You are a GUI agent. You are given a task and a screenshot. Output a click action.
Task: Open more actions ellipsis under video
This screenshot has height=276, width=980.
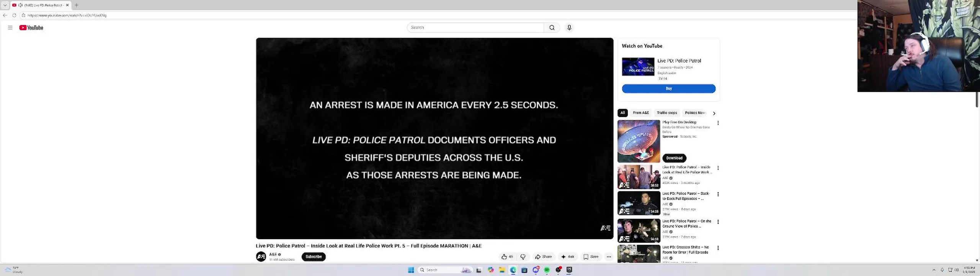609,257
